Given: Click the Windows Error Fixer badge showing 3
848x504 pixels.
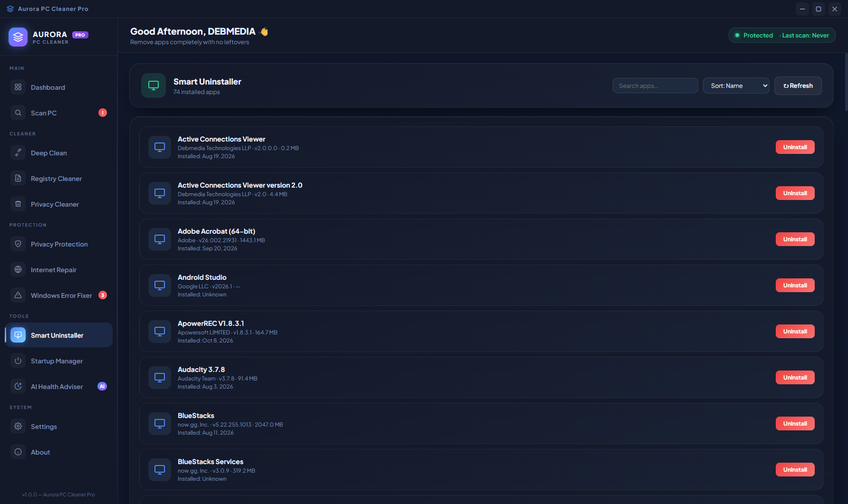Looking at the screenshot, I should point(103,295).
